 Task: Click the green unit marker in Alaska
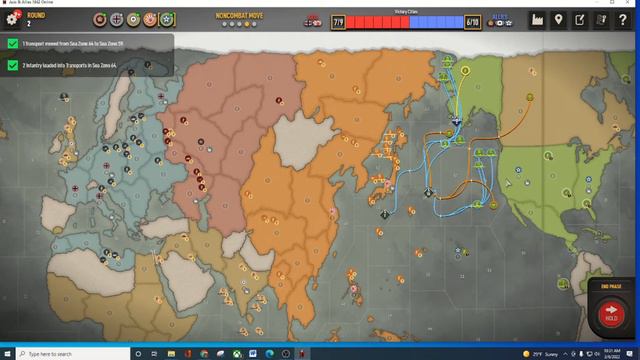(465, 71)
